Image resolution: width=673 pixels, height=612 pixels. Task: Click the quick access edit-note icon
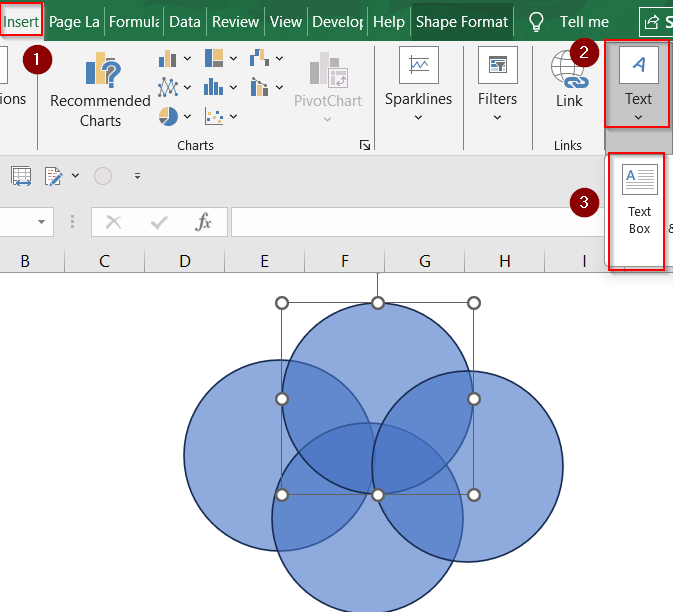(54, 176)
